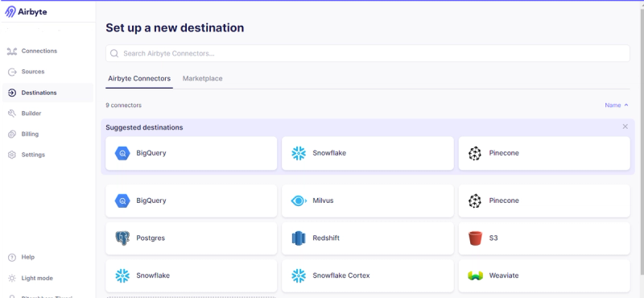The width and height of the screenshot is (644, 298).
Task: Dismiss the Suggested destinations panel
Action: click(625, 126)
